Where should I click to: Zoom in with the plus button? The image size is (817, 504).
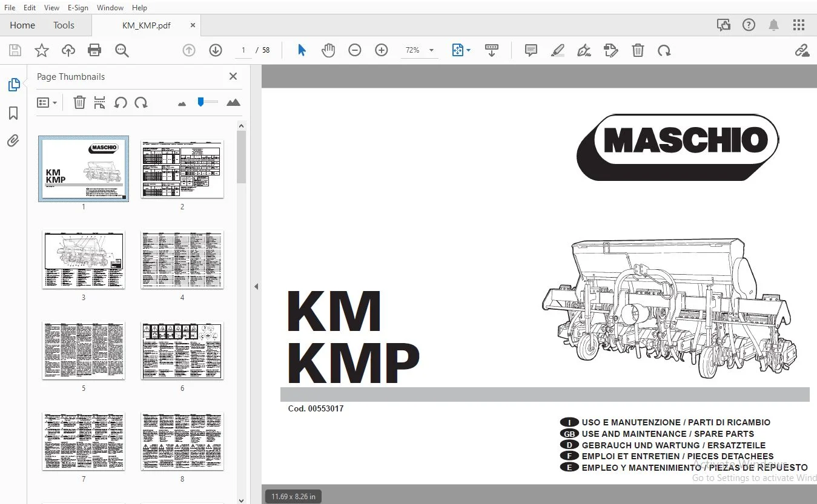(382, 51)
